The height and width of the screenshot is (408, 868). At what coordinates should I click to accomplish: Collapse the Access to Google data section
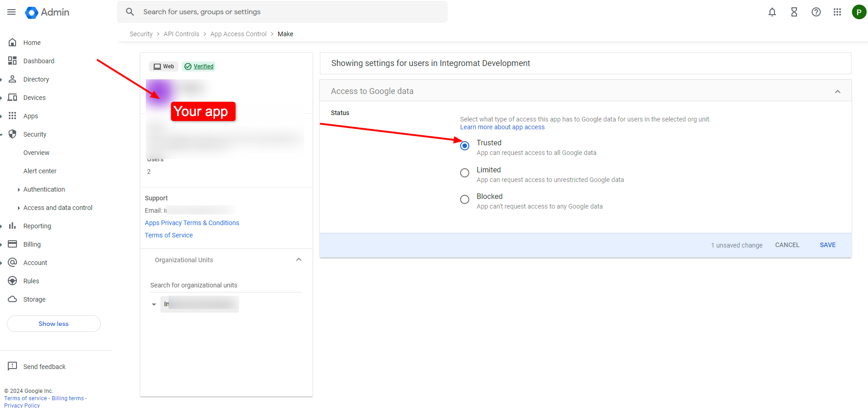pos(837,92)
